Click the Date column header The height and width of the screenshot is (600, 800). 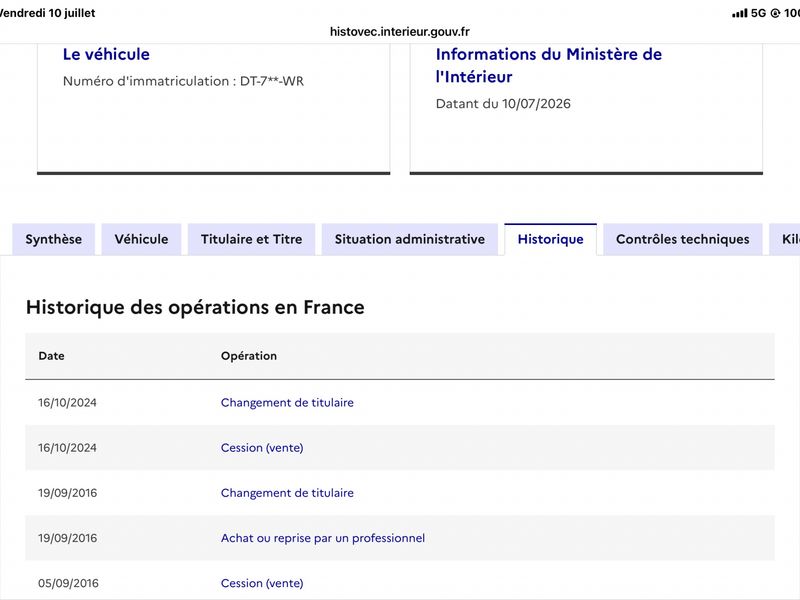click(x=52, y=356)
